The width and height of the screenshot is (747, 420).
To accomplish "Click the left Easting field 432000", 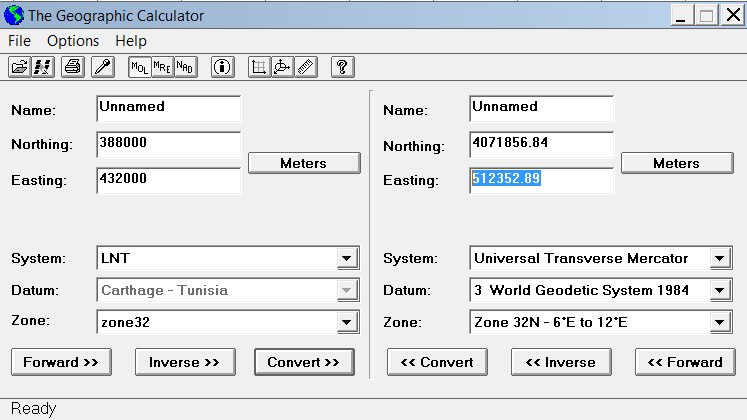I will click(169, 180).
